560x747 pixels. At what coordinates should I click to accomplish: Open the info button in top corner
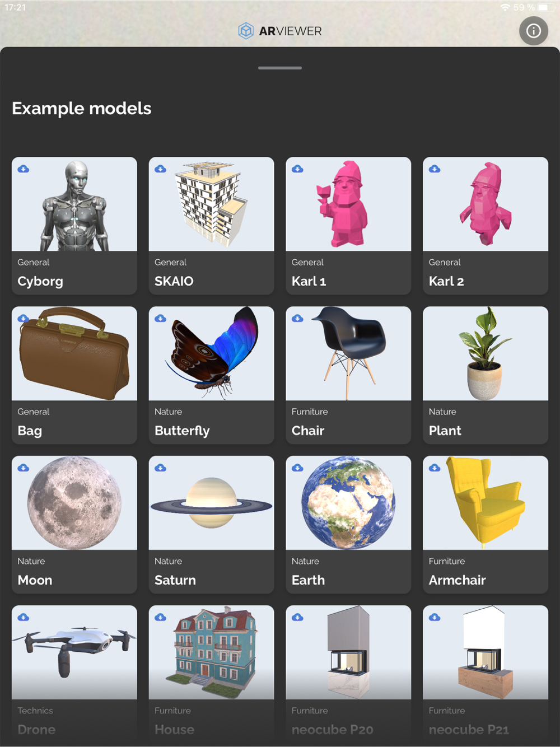(533, 31)
